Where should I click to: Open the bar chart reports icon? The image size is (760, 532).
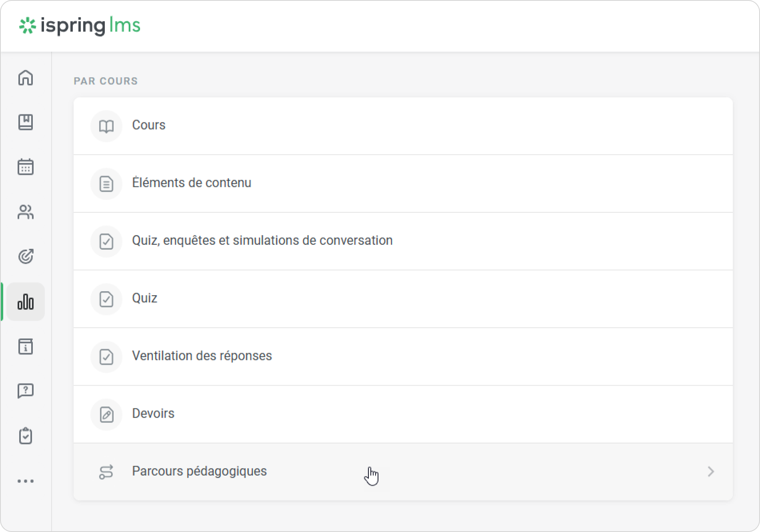coord(26,302)
